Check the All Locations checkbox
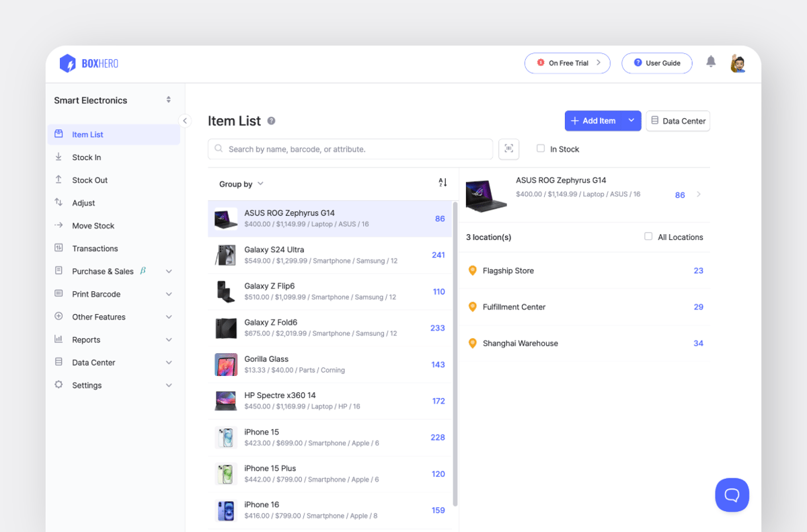The height and width of the screenshot is (532, 807). [x=648, y=237]
